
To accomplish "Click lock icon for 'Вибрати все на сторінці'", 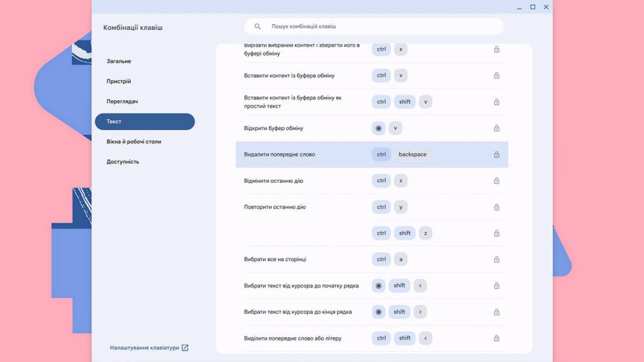I will pyautogui.click(x=497, y=259).
